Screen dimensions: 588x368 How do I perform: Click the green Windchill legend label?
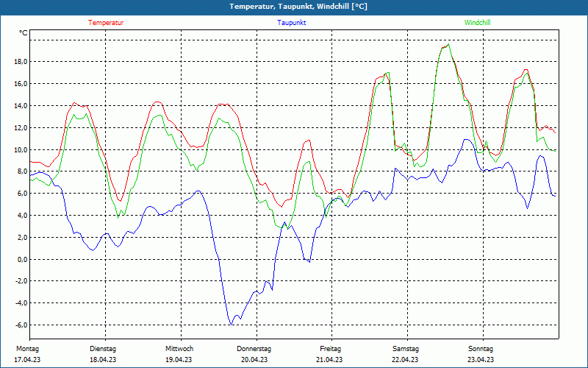(477, 23)
